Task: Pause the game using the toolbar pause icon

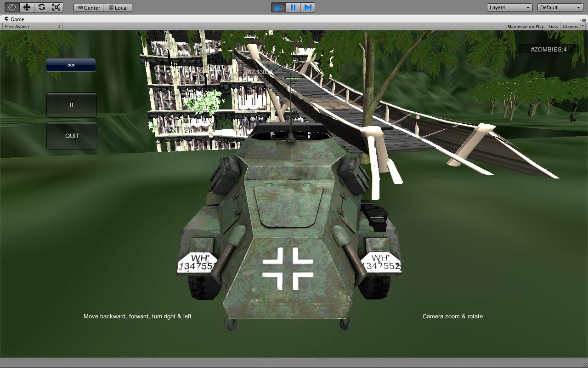Action: pos(293,7)
